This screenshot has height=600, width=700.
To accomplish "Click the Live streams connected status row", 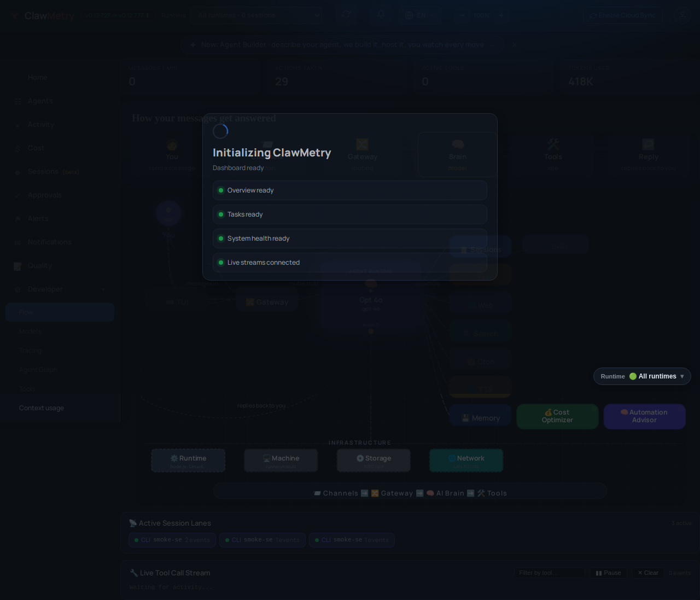I will (x=350, y=263).
